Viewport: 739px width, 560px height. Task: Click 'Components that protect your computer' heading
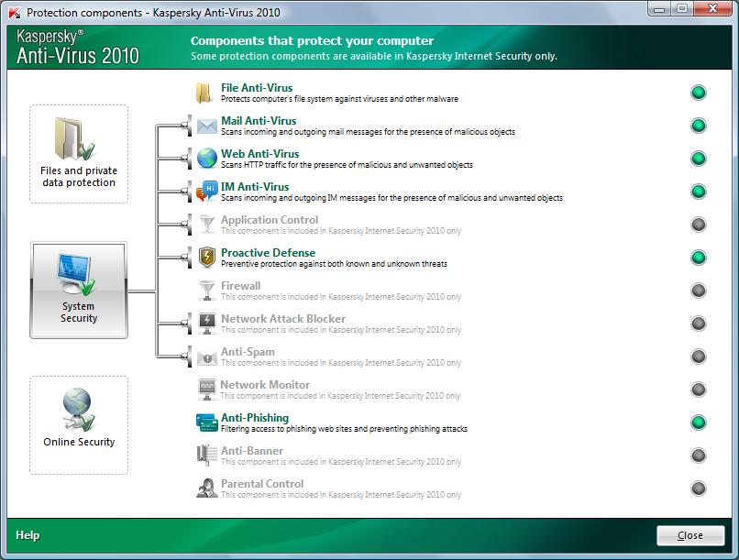click(x=312, y=41)
